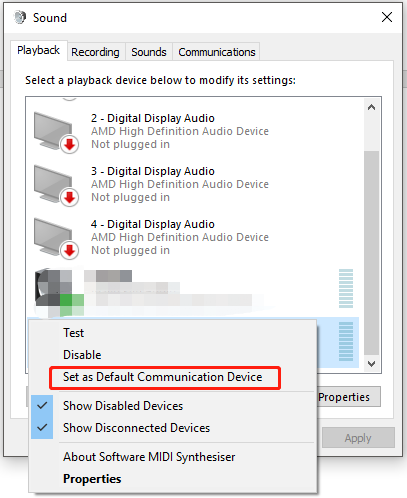Select the 4 - Digital Display Audio monitor icon

(x=56, y=238)
